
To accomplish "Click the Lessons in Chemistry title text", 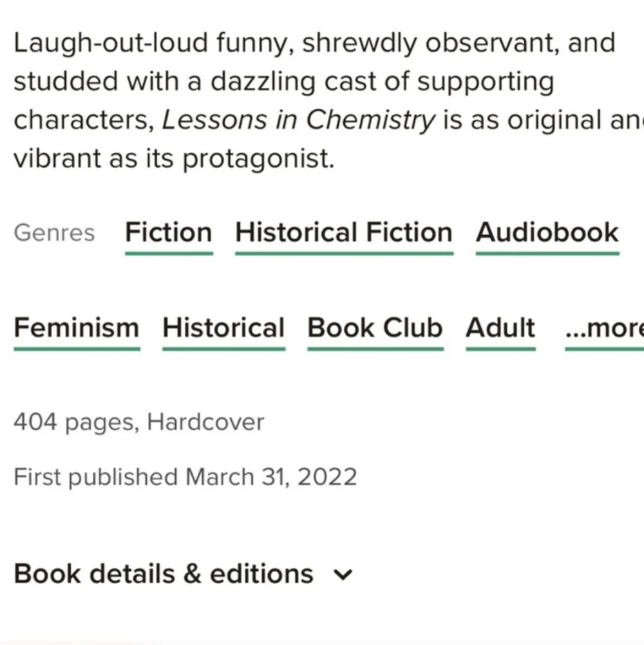I will click(x=299, y=119).
